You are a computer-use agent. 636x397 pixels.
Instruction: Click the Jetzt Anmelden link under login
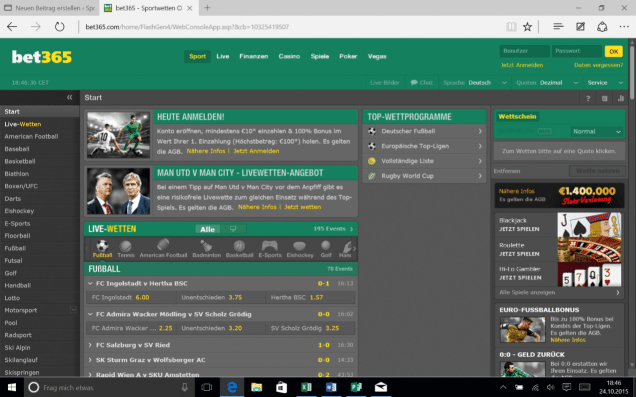pos(522,65)
